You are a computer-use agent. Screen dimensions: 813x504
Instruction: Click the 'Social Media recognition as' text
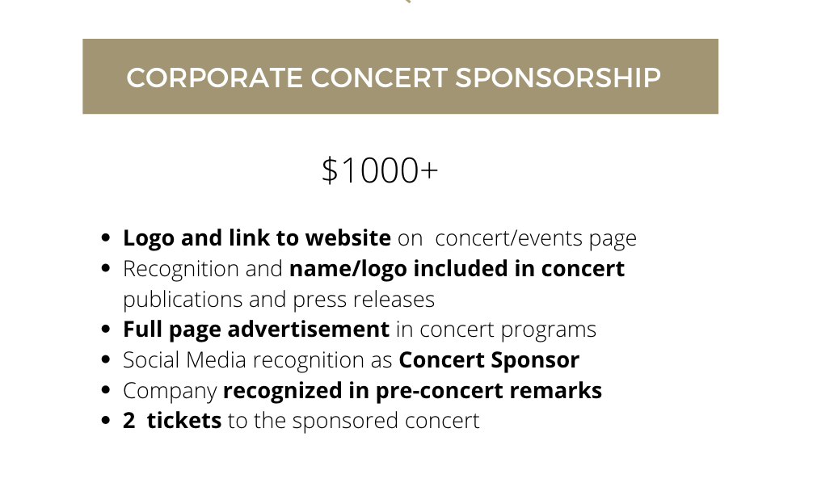click(x=257, y=360)
